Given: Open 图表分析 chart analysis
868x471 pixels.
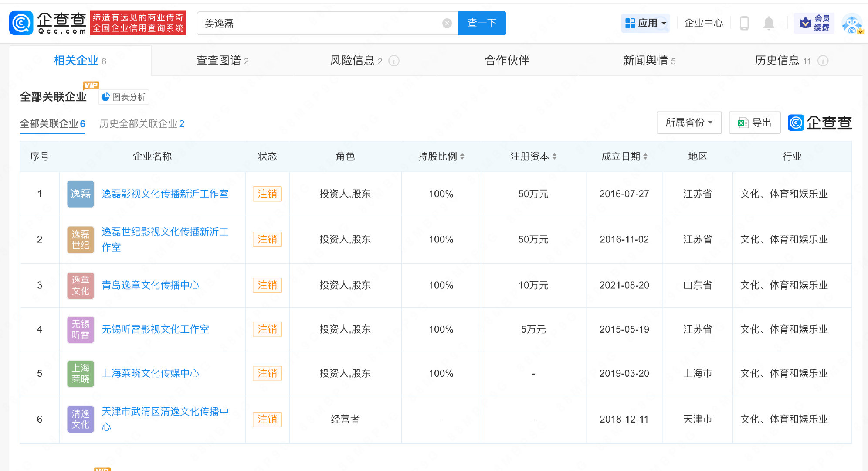Looking at the screenshot, I should point(124,97).
